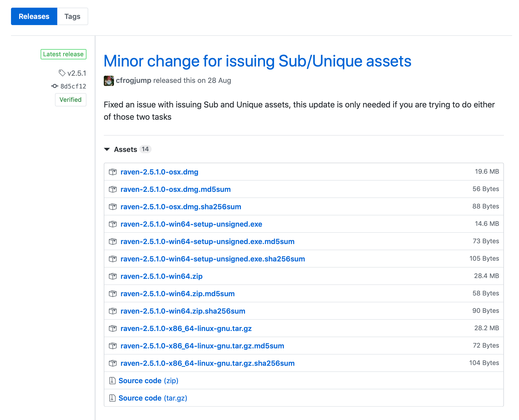This screenshot has height=420, width=519.
Task: Click the cfrogjump avatar image
Action: pyautogui.click(x=109, y=81)
